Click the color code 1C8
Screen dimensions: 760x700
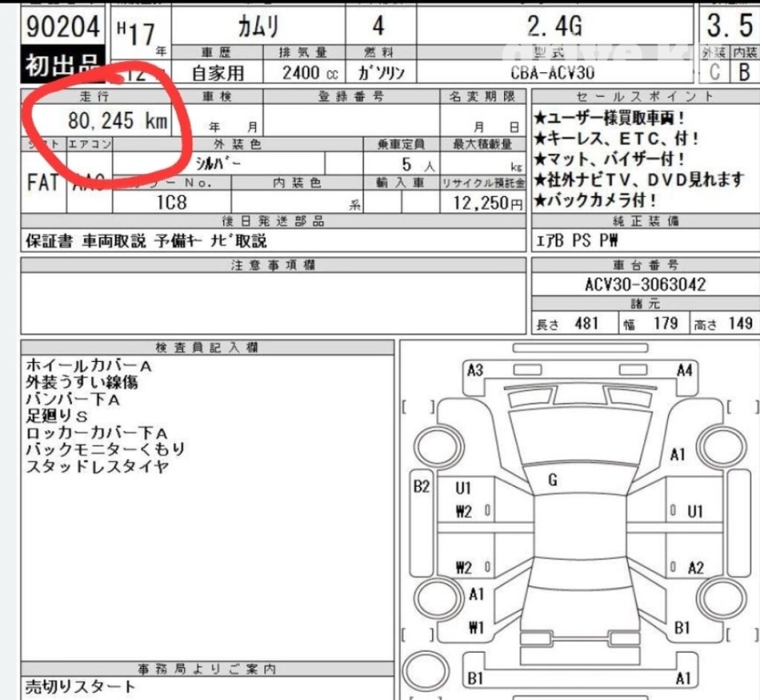pyautogui.click(x=169, y=202)
